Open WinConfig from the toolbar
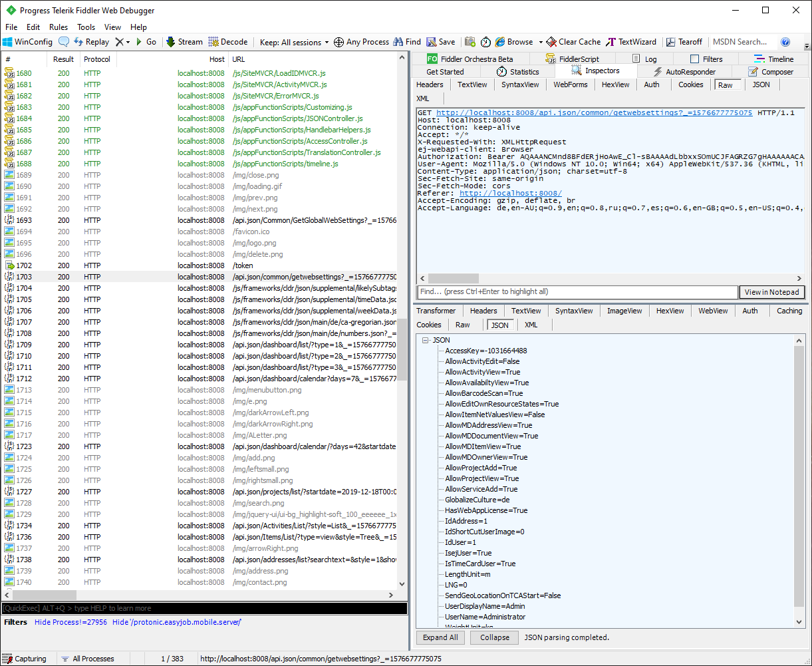This screenshot has height=666, width=812. [x=27, y=42]
